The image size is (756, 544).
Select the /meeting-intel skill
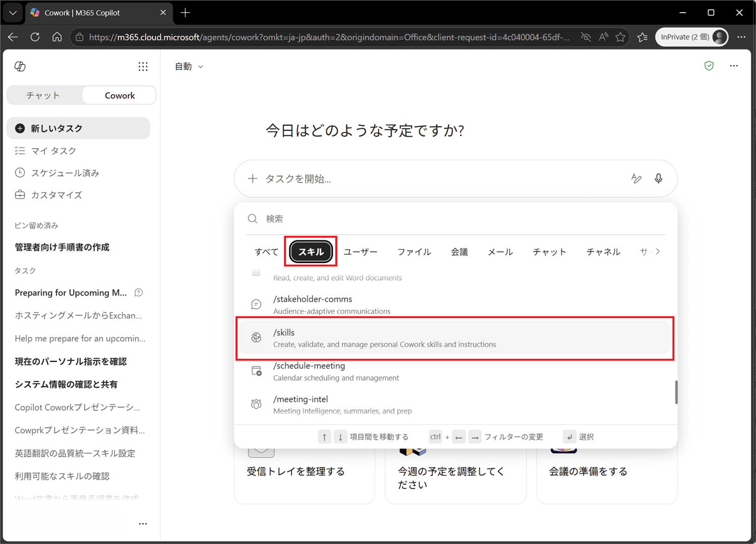tap(456, 404)
